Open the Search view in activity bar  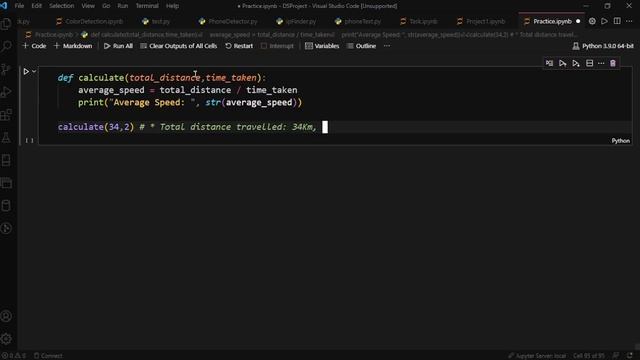(x=6, y=47)
